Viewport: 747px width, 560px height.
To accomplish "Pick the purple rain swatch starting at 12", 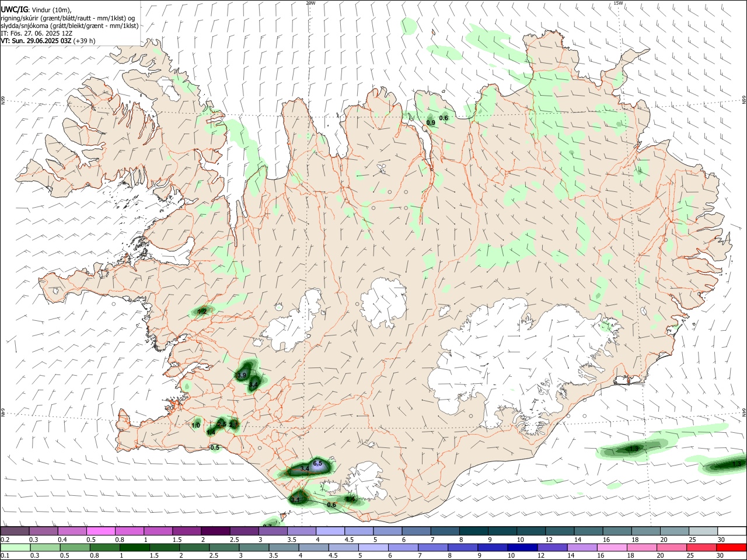I will (x=552, y=548).
